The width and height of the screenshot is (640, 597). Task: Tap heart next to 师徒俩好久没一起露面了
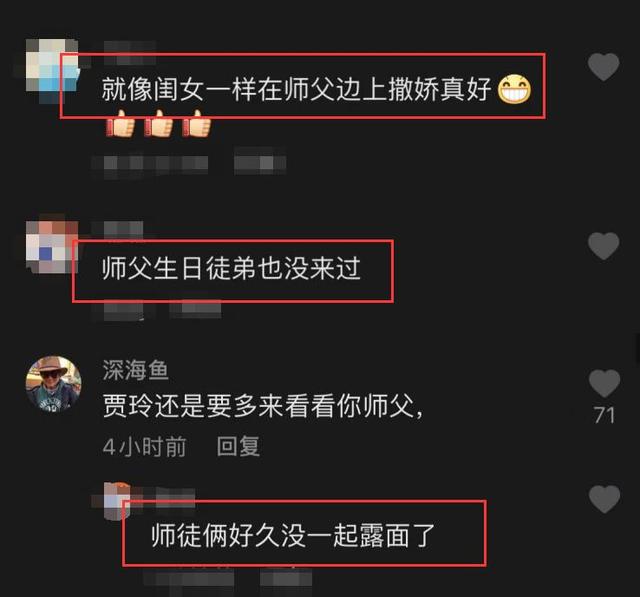[604, 499]
